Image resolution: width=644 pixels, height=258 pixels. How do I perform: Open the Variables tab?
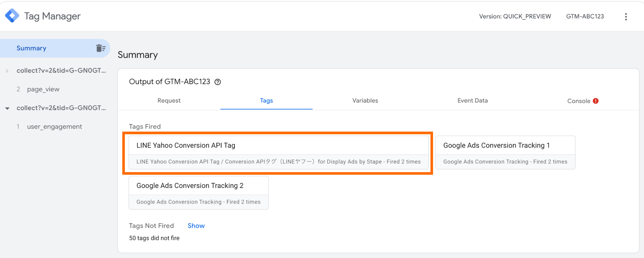coord(365,100)
